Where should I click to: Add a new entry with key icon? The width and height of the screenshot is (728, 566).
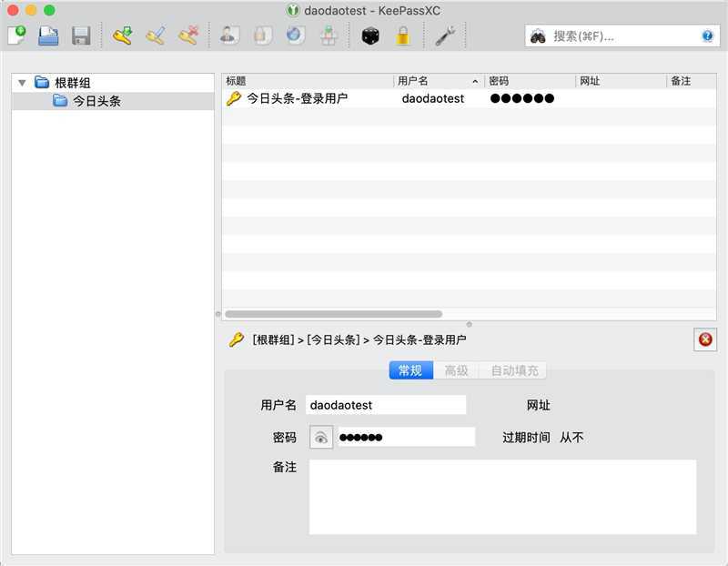point(123,35)
